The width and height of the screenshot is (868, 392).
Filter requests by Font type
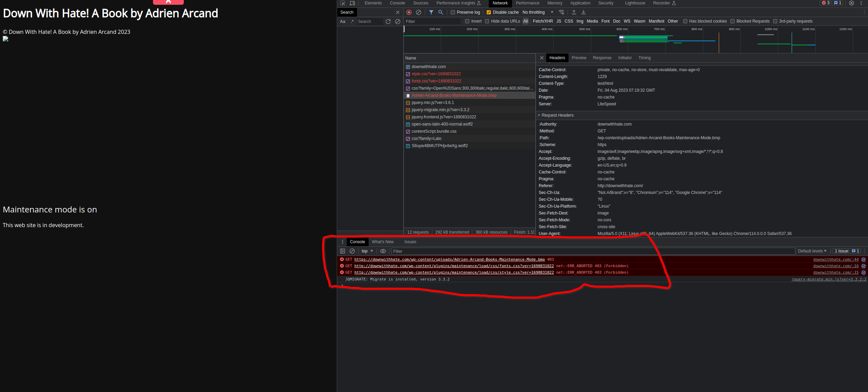[605, 21]
